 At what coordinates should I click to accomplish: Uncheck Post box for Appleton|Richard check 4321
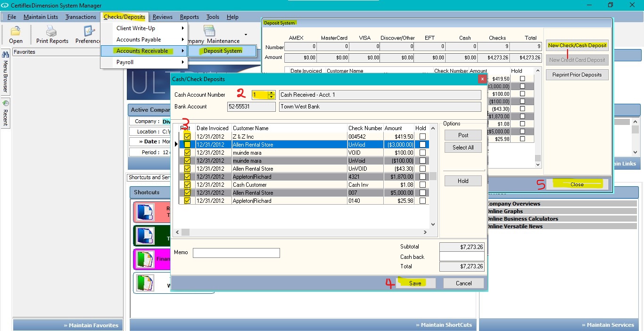(187, 177)
